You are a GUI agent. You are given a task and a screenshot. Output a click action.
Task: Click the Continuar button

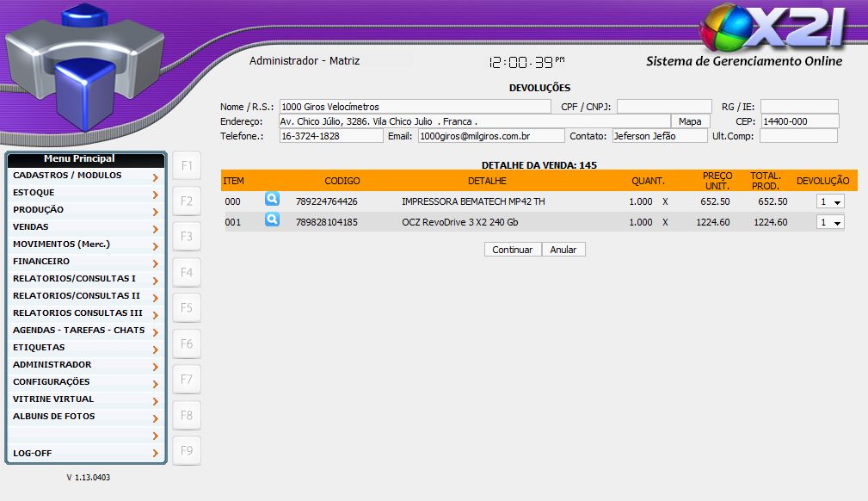click(513, 250)
